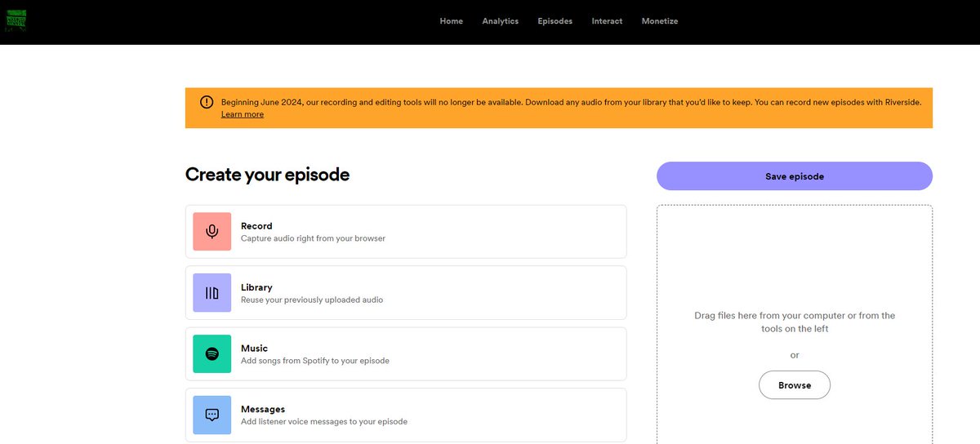Image resolution: width=980 pixels, height=444 pixels.
Task: Open the Monetize tab
Action: 659,21
